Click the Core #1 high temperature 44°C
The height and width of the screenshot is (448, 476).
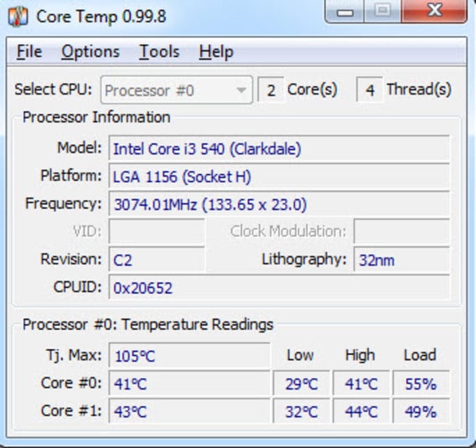pyautogui.click(x=361, y=411)
